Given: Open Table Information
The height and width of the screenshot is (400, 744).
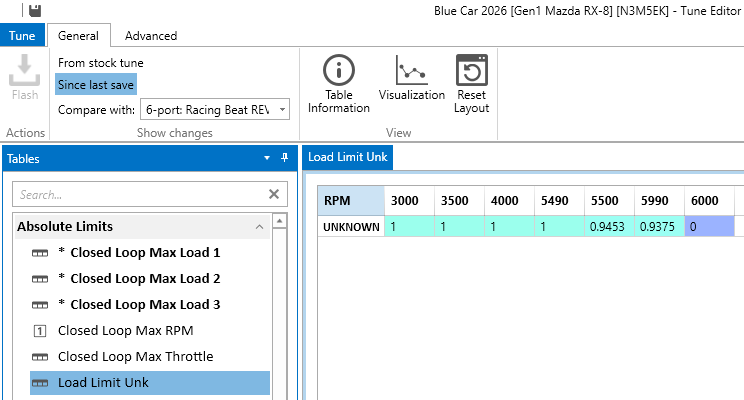Looking at the screenshot, I should pos(339,72).
